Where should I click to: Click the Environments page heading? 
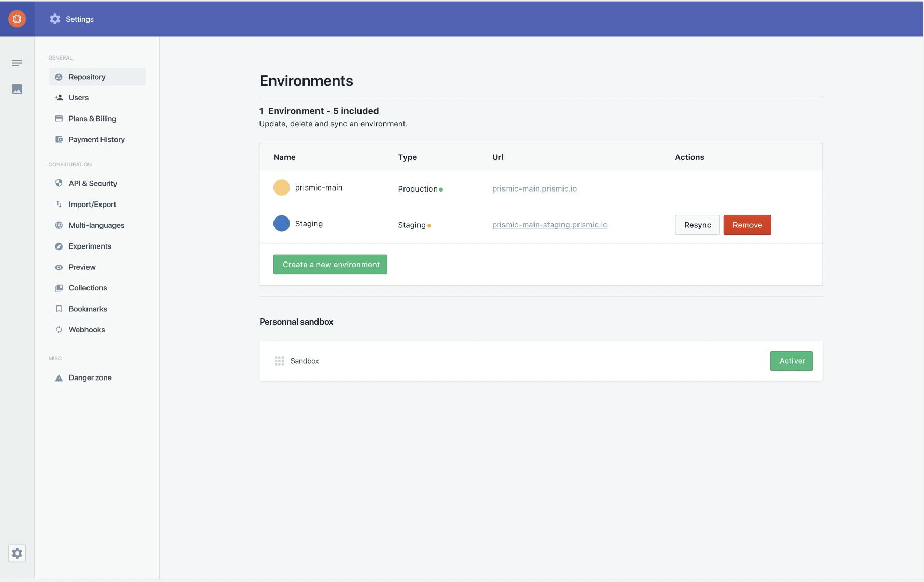pos(306,81)
